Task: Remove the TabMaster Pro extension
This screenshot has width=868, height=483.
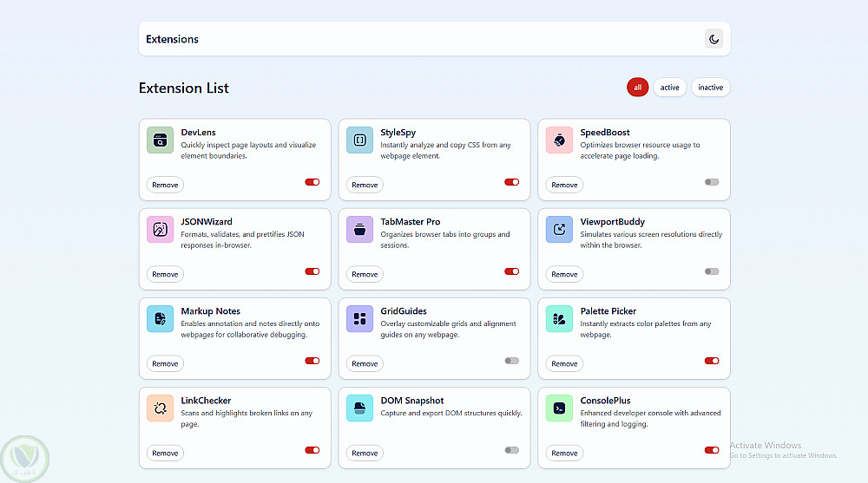Action: [x=365, y=274]
